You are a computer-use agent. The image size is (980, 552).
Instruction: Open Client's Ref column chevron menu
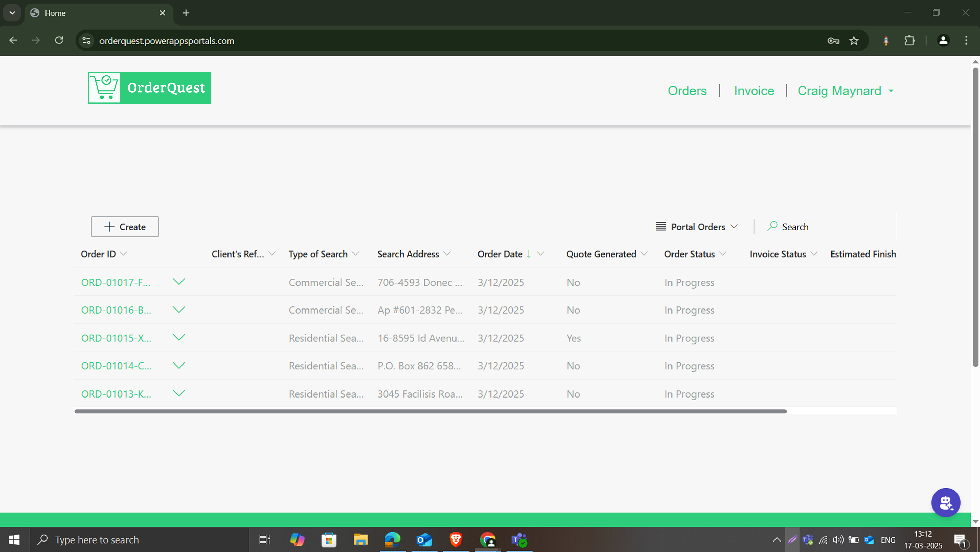pyautogui.click(x=272, y=254)
